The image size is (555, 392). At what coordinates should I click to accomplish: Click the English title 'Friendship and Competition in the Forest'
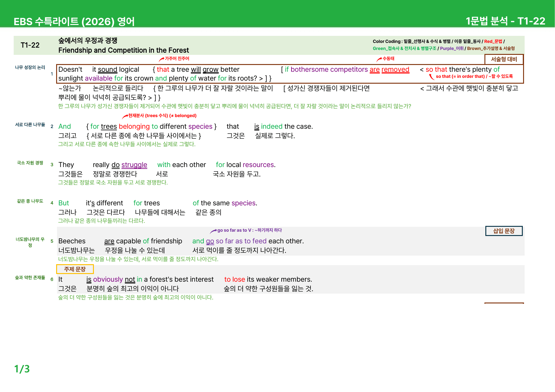pyautogui.click(x=124, y=50)
